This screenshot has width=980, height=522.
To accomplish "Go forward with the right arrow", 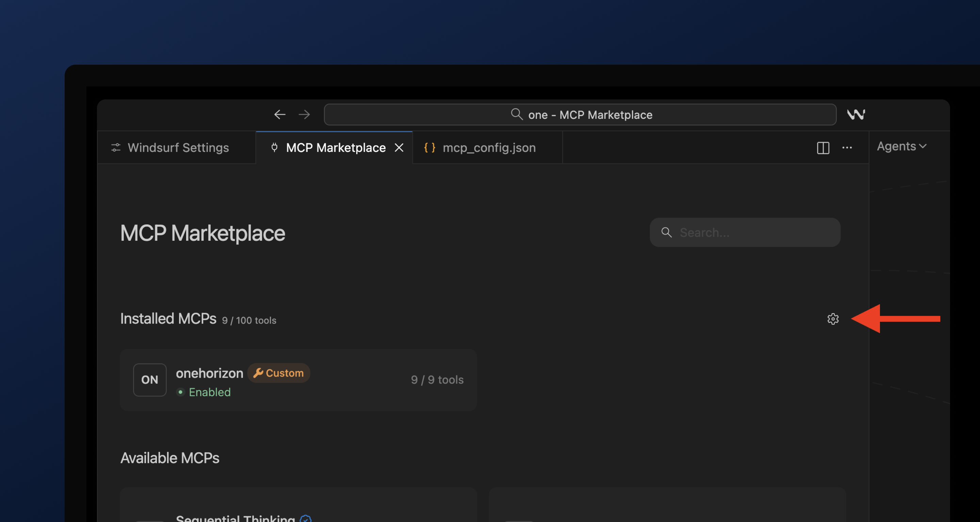I will (x=304, y=115).
